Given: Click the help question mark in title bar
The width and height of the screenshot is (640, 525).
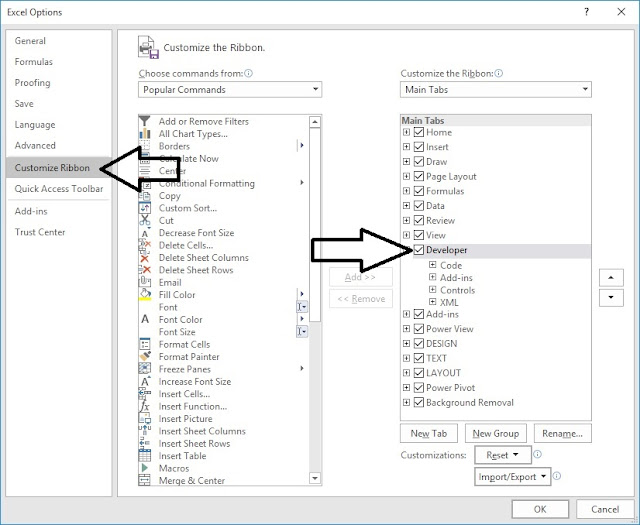Looking at the screenshot, I should 587,12.
